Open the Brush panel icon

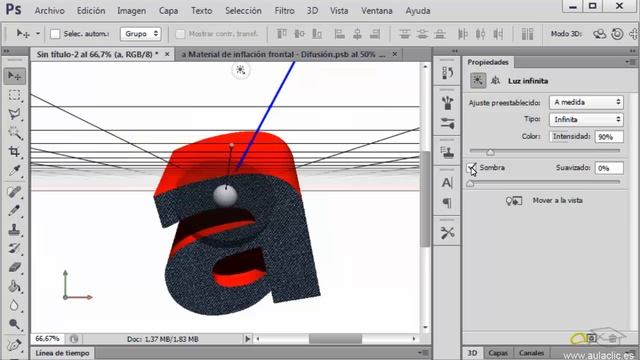(447, 103)
